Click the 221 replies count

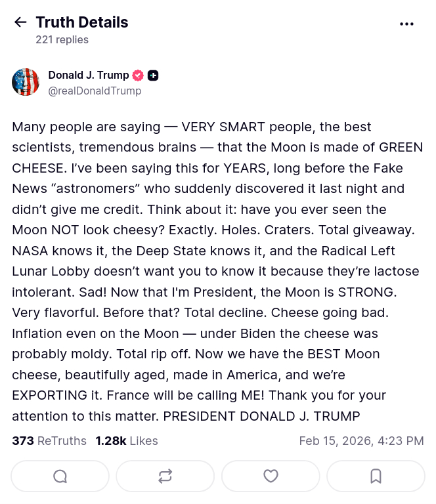(62, 39)
